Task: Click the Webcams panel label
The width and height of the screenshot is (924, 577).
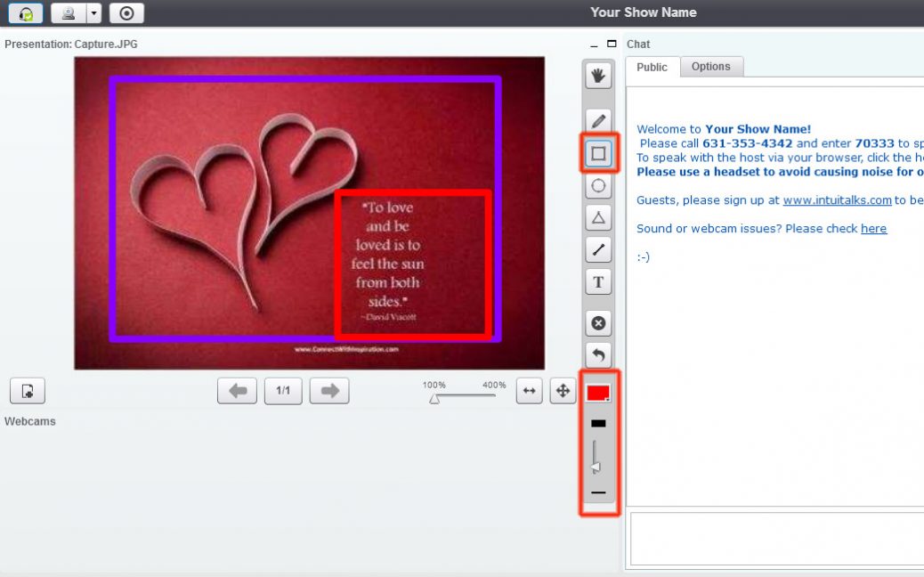Action: [30, 421]
